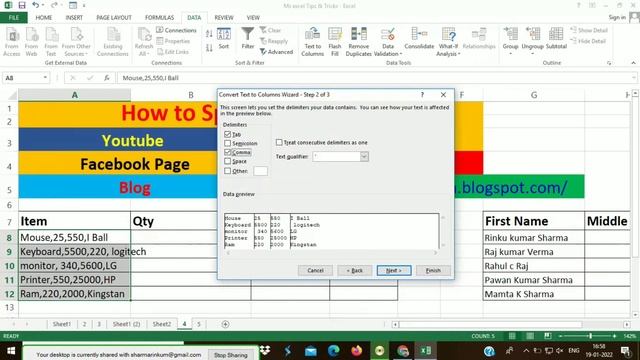
Task: Click Finish in the wizard
Action: click(433, 270)
